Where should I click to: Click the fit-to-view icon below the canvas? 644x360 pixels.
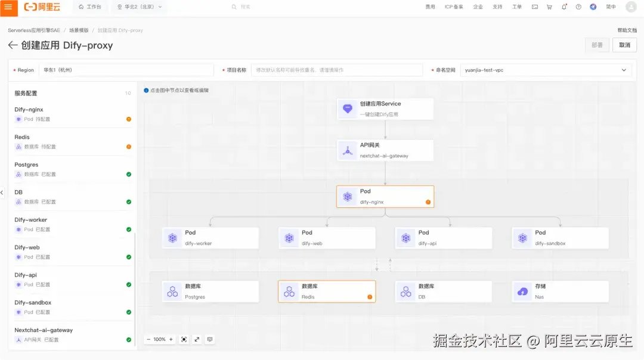click(184, 339)
